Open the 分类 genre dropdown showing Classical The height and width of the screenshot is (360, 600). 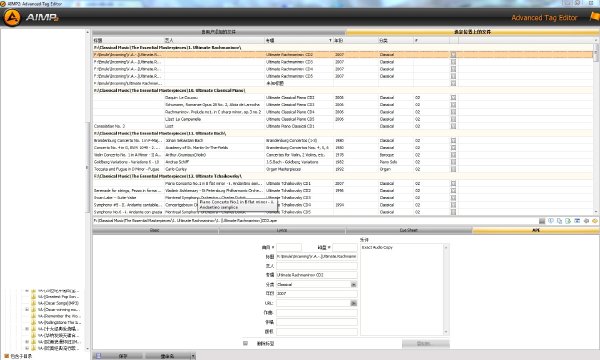(x=354, y=285)
